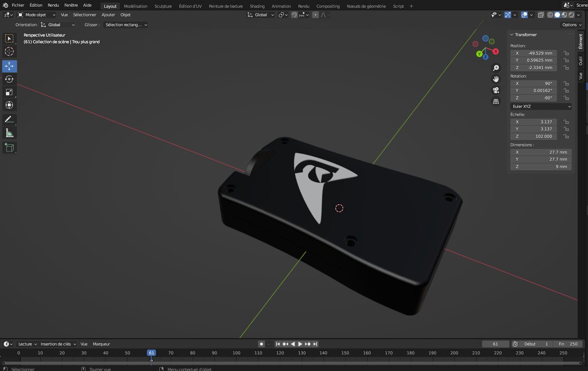Choose the Measure tool
This screenshot has width=588, height=371.
[9, 132]
